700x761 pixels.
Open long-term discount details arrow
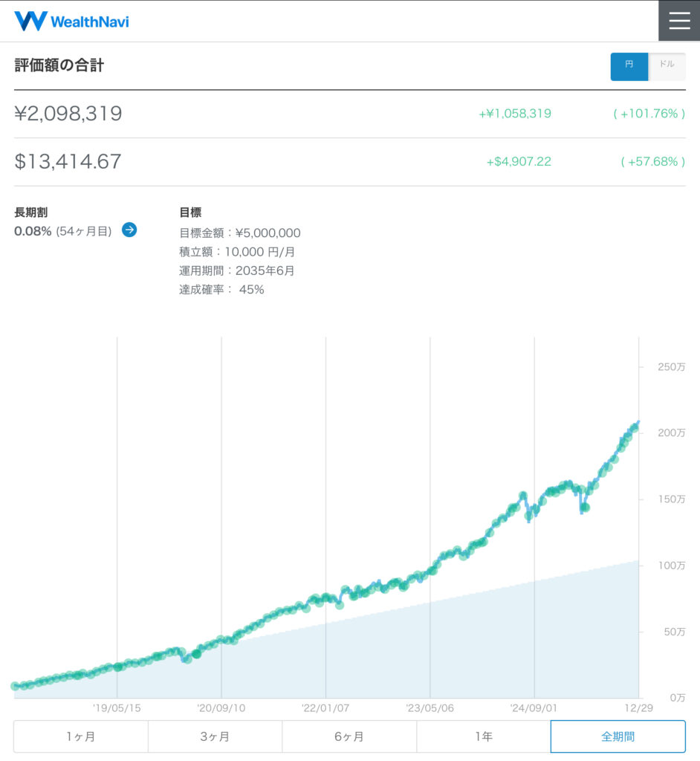129,230
